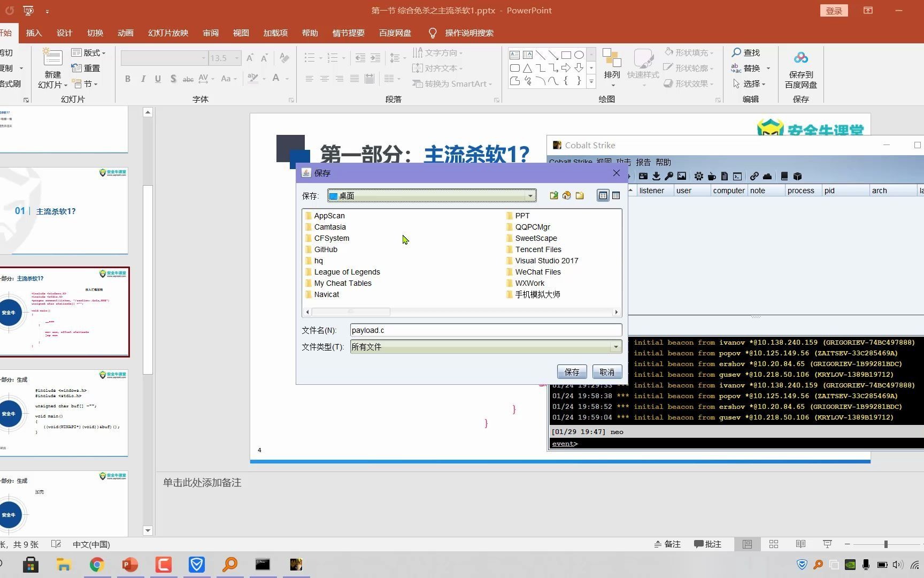This screenshot has width=924, height=578.
Task: Click the zoom slider handle in status bar
Action: (x=886, y=544)
